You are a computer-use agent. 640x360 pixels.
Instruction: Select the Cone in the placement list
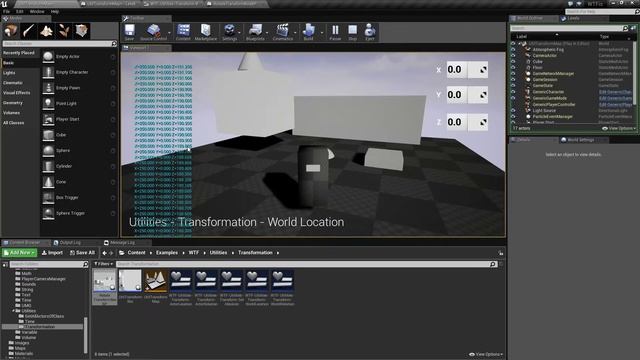79,182
